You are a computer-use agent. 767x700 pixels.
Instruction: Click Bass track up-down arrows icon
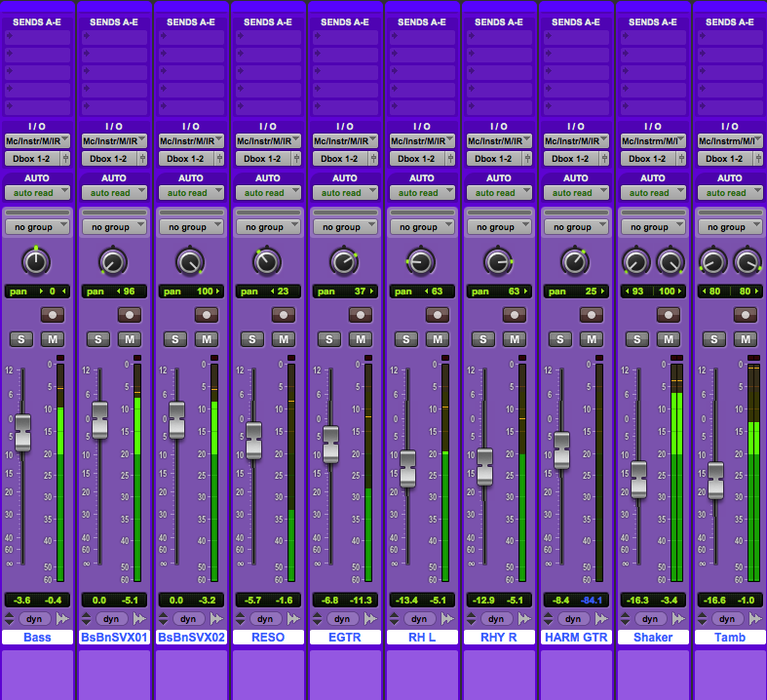tap(10, 619)
